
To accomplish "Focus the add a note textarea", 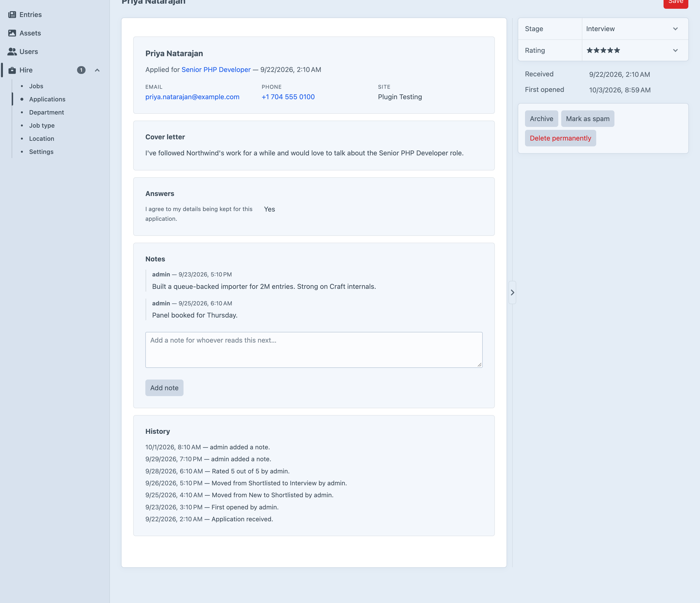I will (314, 350).
